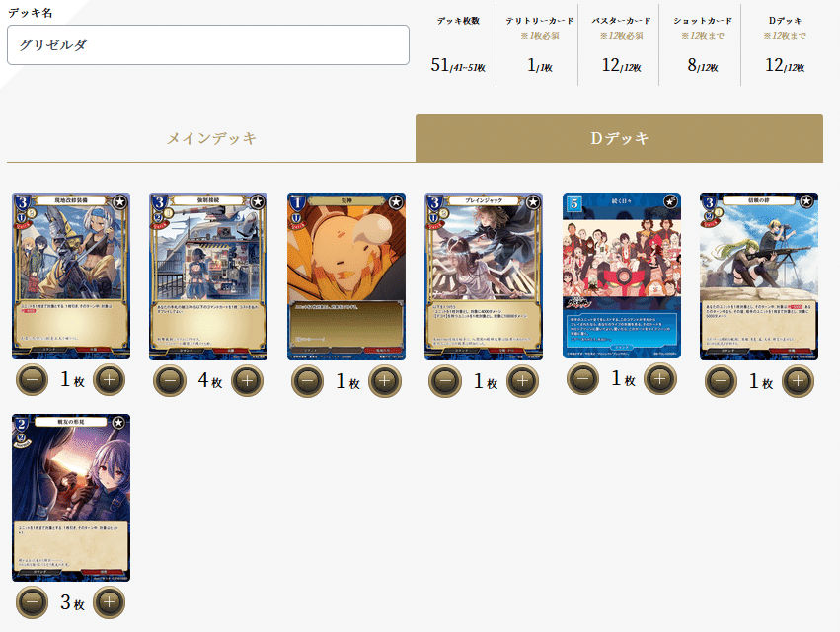Click minus button under 信頼の絆 card
Screen dimensions: 840x632
(722, 380)
